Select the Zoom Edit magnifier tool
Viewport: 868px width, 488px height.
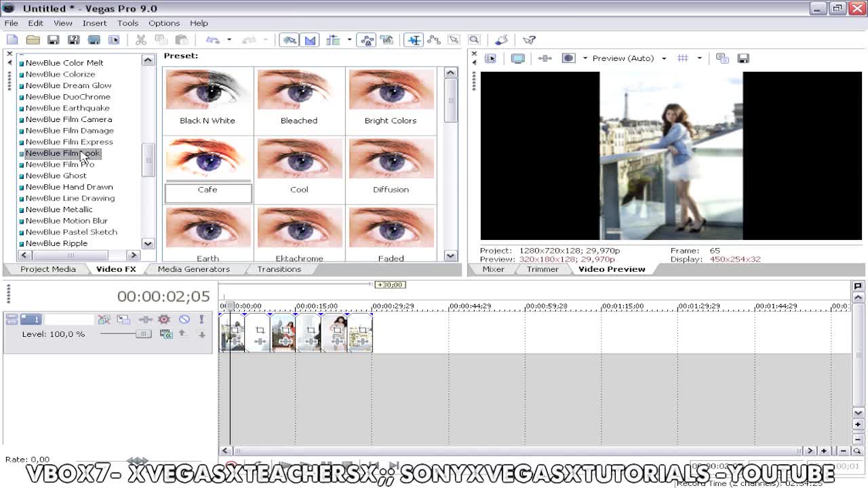tap(474, 40)
